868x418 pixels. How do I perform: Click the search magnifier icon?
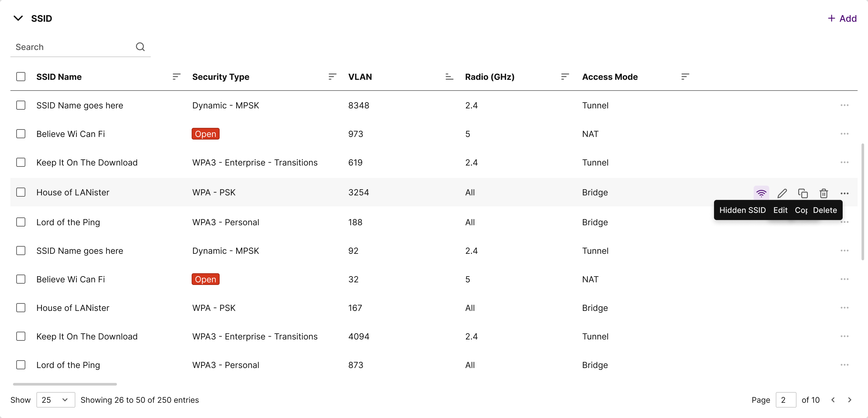pyautogui.click(x=140, y=47)
